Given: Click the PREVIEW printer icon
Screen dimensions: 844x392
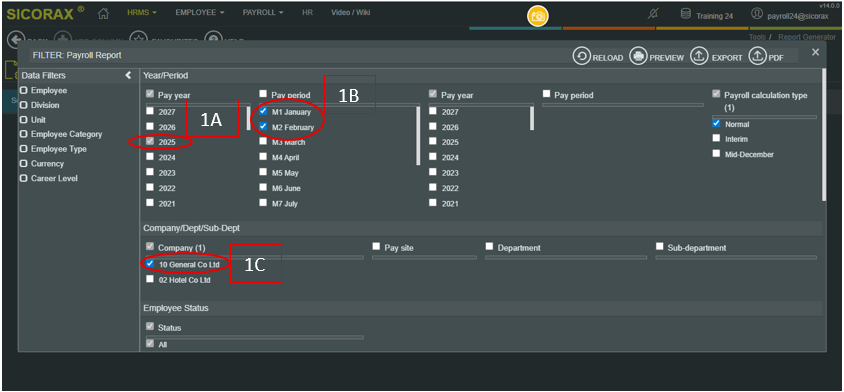Looking at the screenshot, I should pyautogui.click(x=638, y=57).
